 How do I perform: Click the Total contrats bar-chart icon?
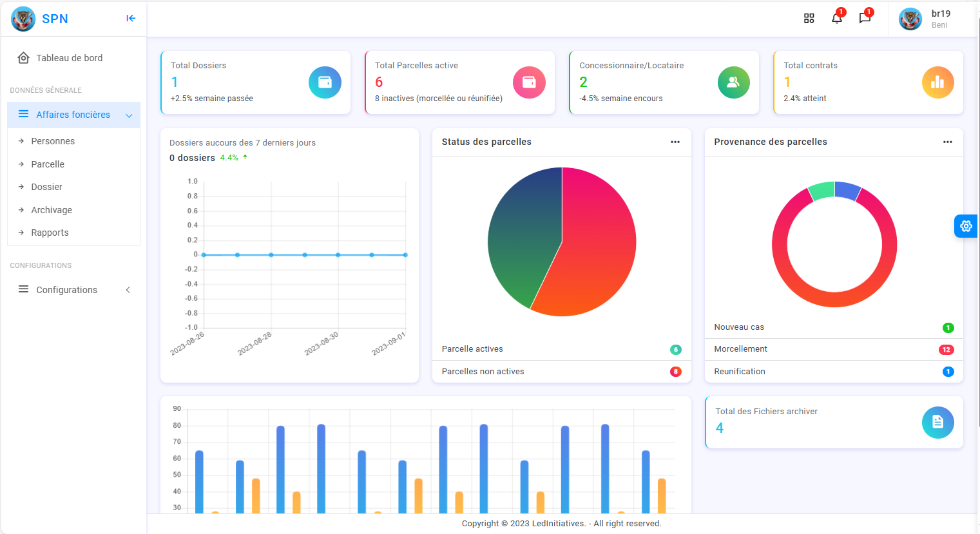[x=937, y=82]
